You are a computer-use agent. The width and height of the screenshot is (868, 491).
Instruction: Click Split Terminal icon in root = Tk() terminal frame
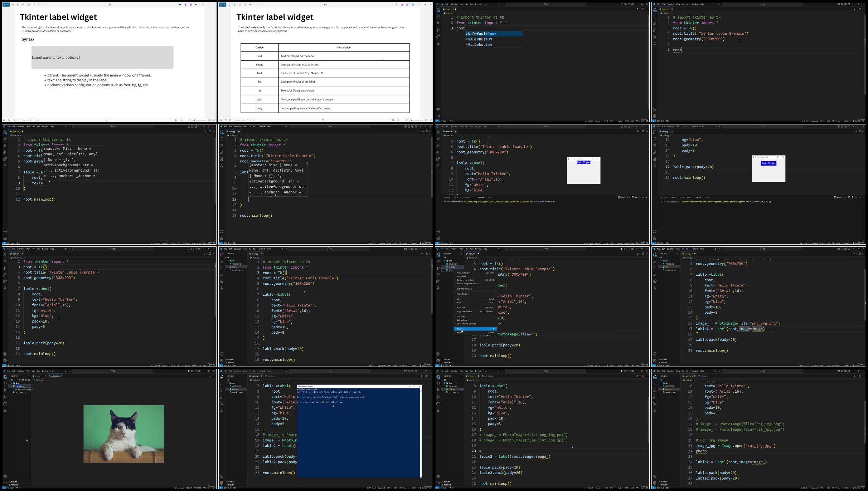(x=632, y=197)
